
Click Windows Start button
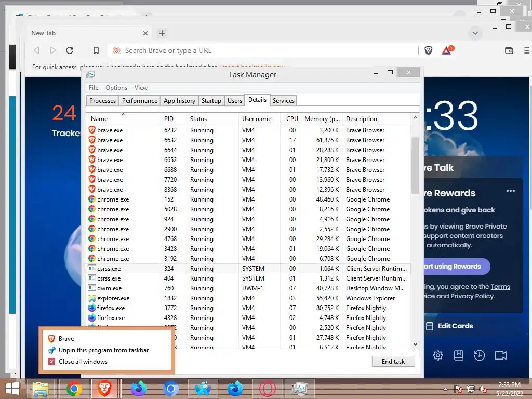click(12, 389)
